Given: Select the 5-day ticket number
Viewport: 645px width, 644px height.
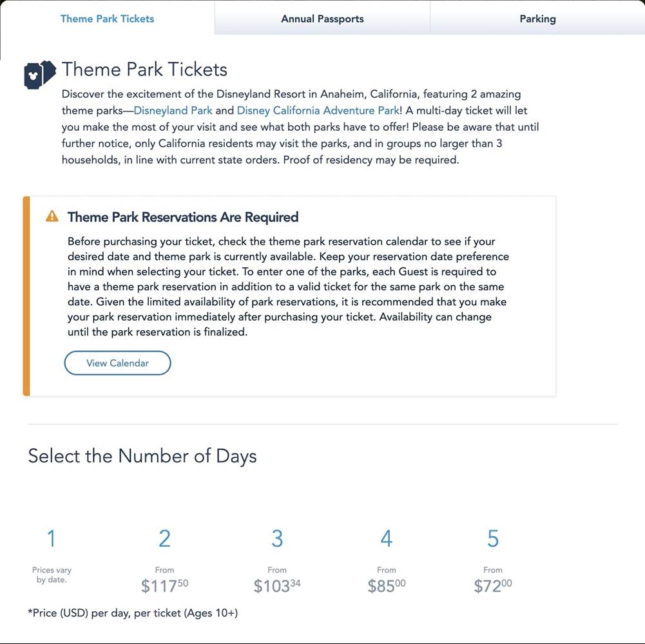Looking at the screenshot, I should point(493,538).
